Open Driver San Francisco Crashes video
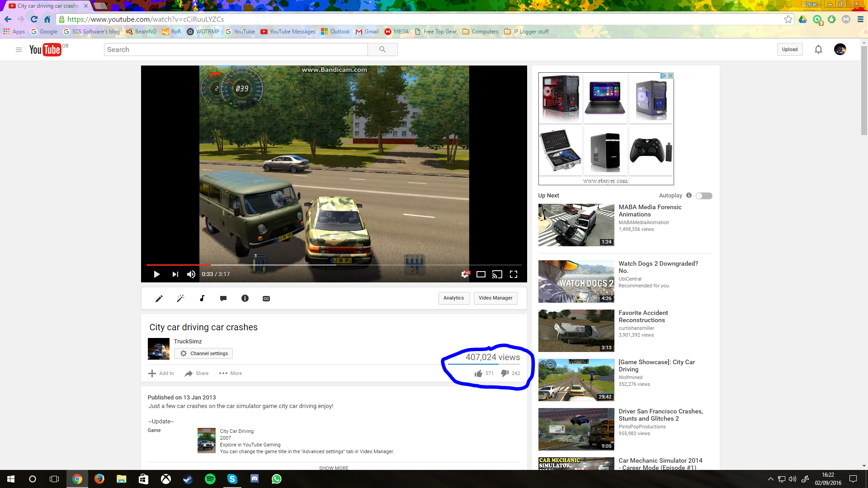The width and height of the screenshot is (868, 488). (x=660, y=415)
